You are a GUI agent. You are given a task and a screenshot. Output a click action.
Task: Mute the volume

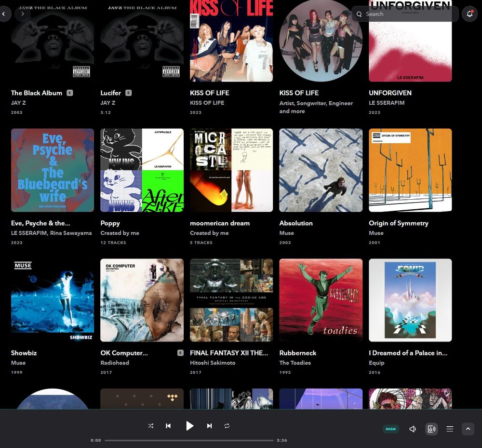pyautogui.click(x=413, y=429)
